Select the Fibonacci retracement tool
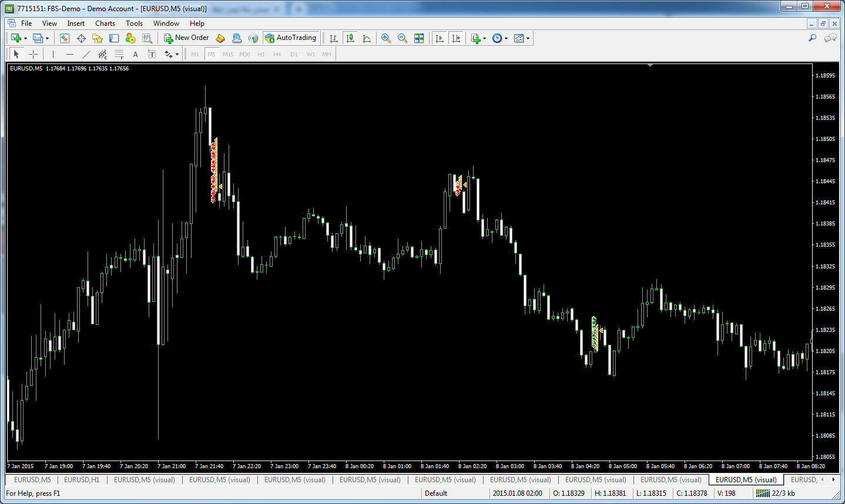Image resolution: width=845 pixels, height=504 pixels. coord(119,54)
